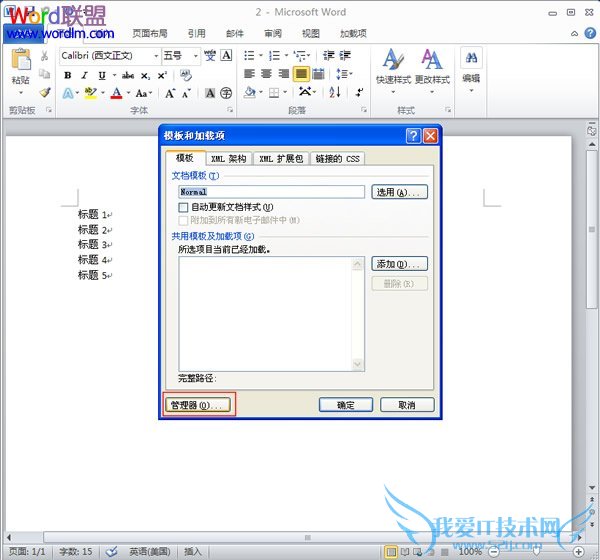Confirm with the 确定 button
600x560 pixels.
coord(346,405)
